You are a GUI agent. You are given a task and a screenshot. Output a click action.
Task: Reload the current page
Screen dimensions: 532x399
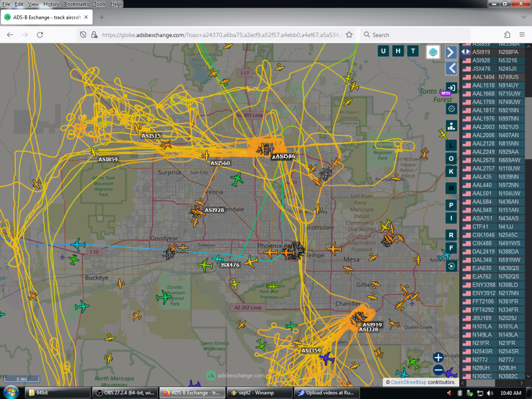pos(40,35)
